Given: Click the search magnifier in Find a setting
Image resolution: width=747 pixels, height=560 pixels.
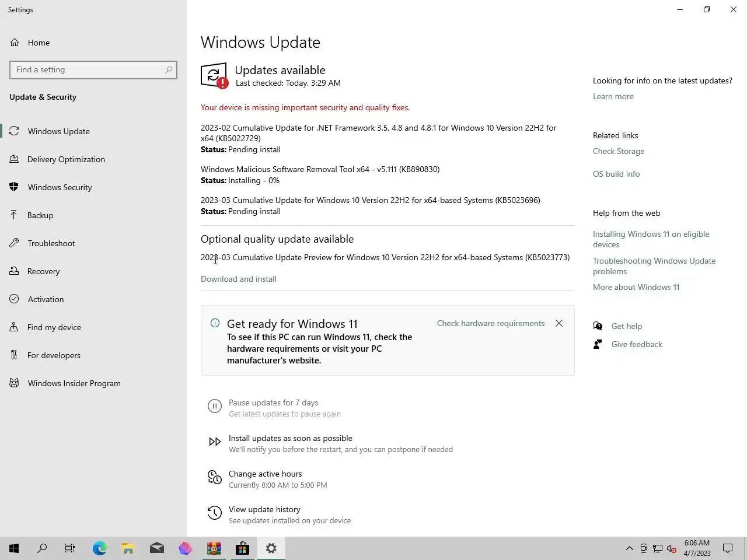Looking at the screenshot, I should [169, 70].
